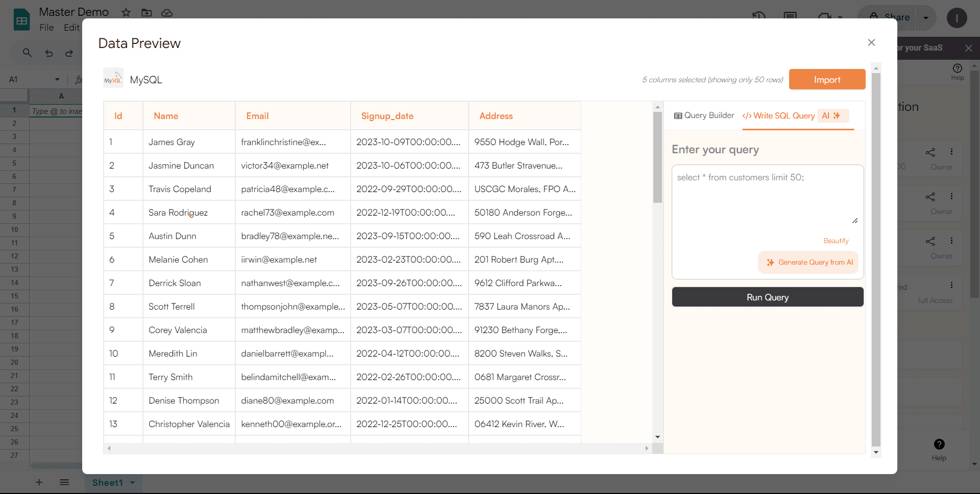
Task: Click the Google Sheets home icon
Action: [21, 20]
